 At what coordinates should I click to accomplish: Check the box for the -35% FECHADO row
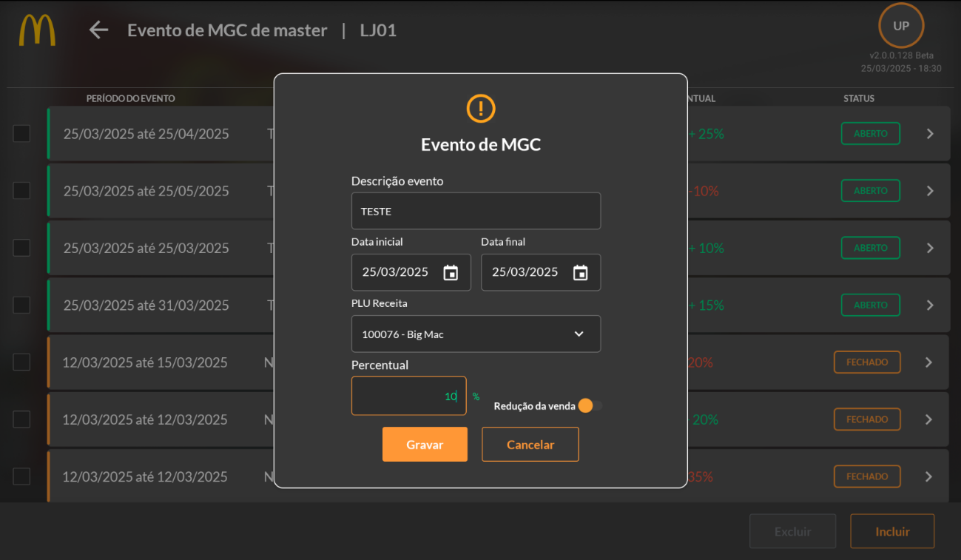point(21,476)
